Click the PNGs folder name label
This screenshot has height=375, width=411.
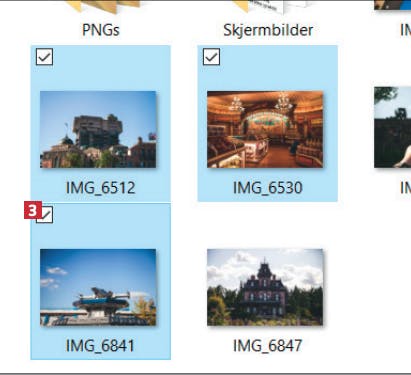click(x=101, y=30)
